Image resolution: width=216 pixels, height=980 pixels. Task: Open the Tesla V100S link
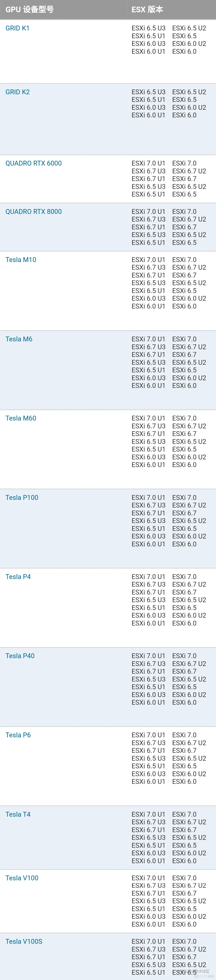tap(24, 942)
